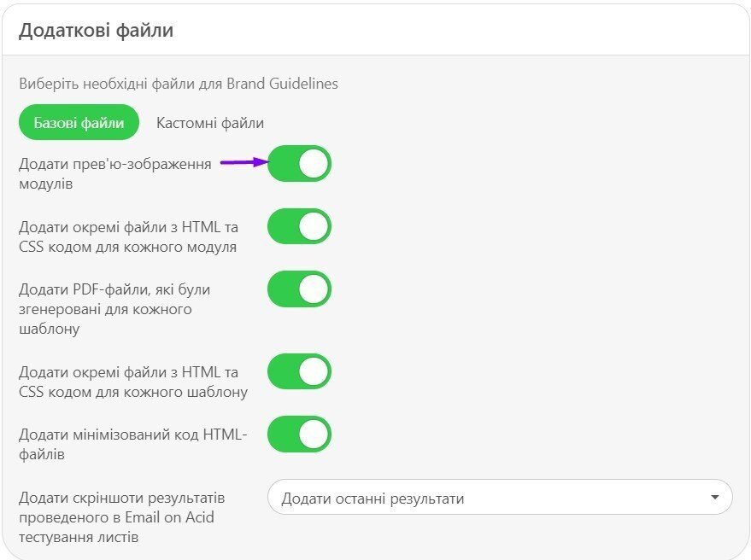Click the Додати PDF-файли label text
The image size is (751, 560).
(114, 309)
